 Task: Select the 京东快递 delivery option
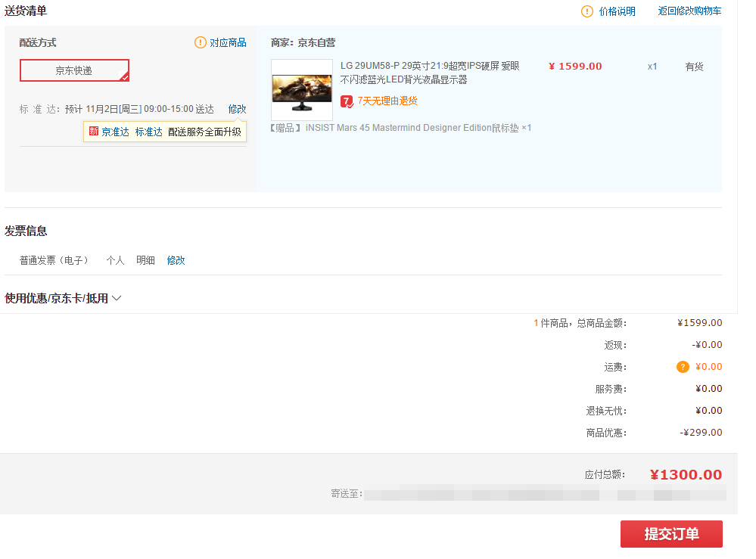coord(74,70)
